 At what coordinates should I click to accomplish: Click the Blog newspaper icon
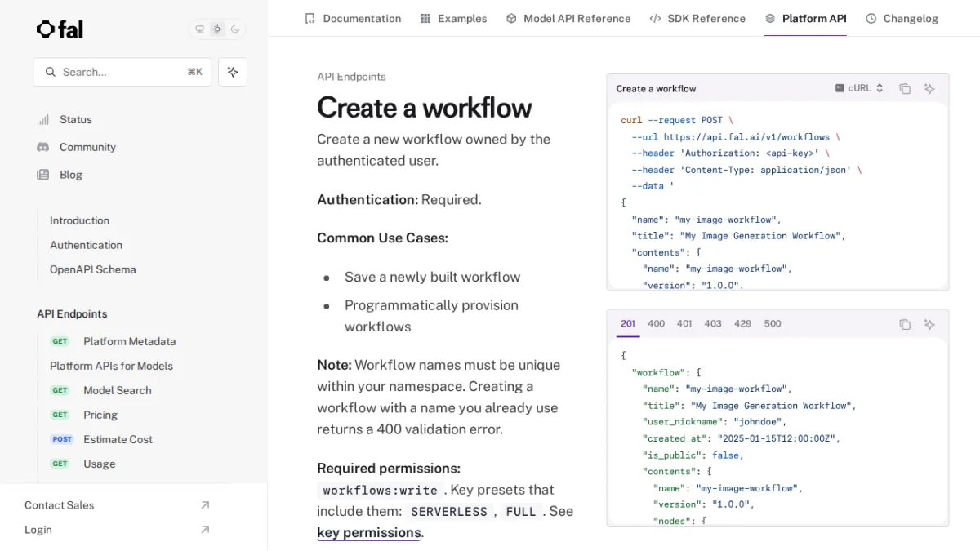42,175
